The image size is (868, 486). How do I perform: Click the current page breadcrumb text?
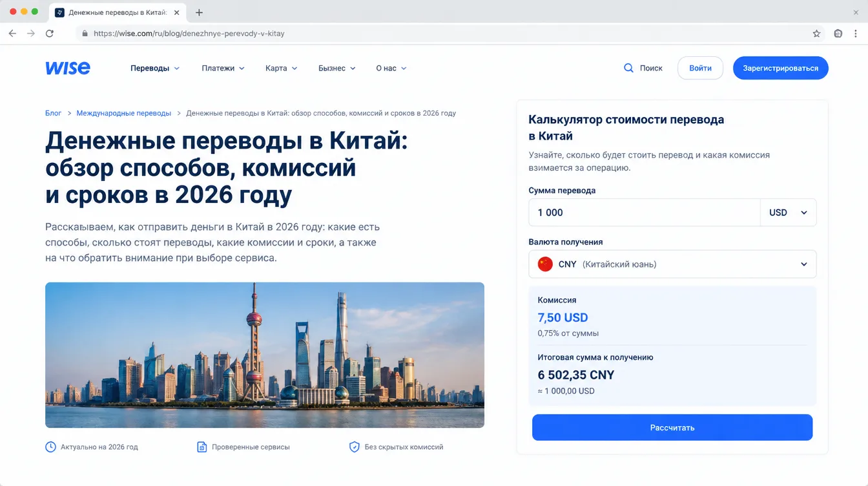[321, 113]
